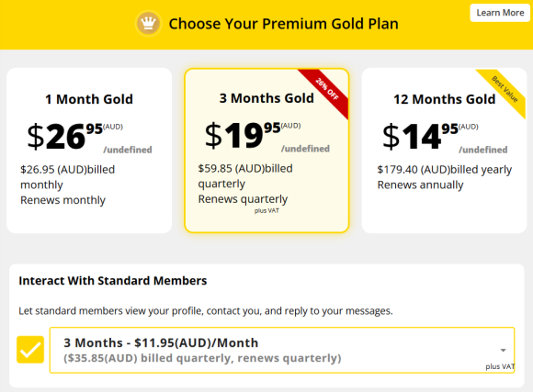Image resolution: width=533 pixels, height=392 pixels.
Task: Click the 26% OFF red ribbon
Action: coord(326,90)
